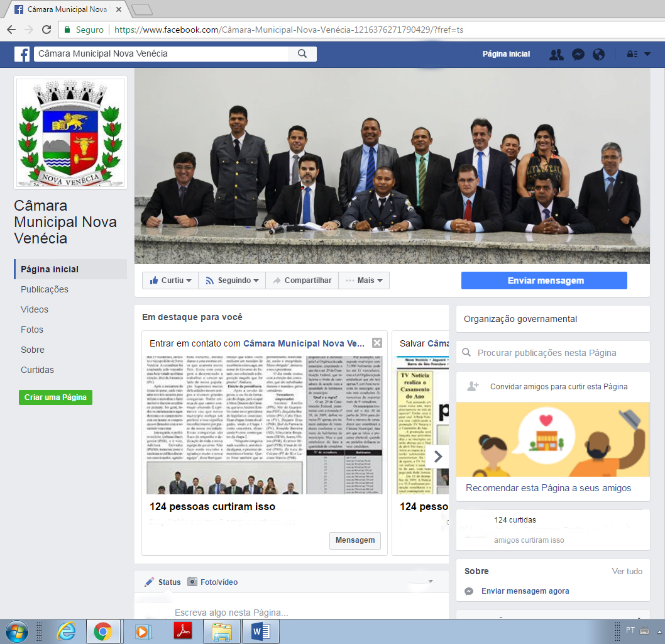Image resolution: width=665 pixels, height=644 pixels.
Task: Open Curtidas in the sidebar
Action: tap(37, 370)
